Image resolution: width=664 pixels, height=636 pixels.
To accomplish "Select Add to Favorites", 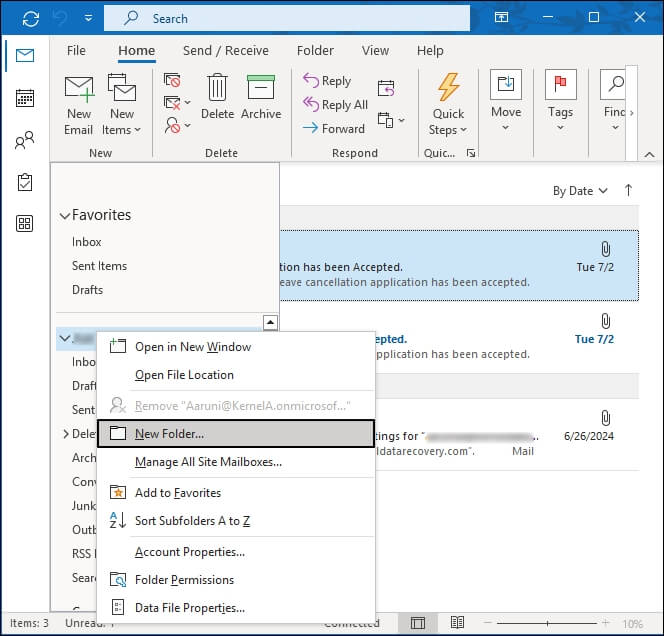I will (236, 493).
